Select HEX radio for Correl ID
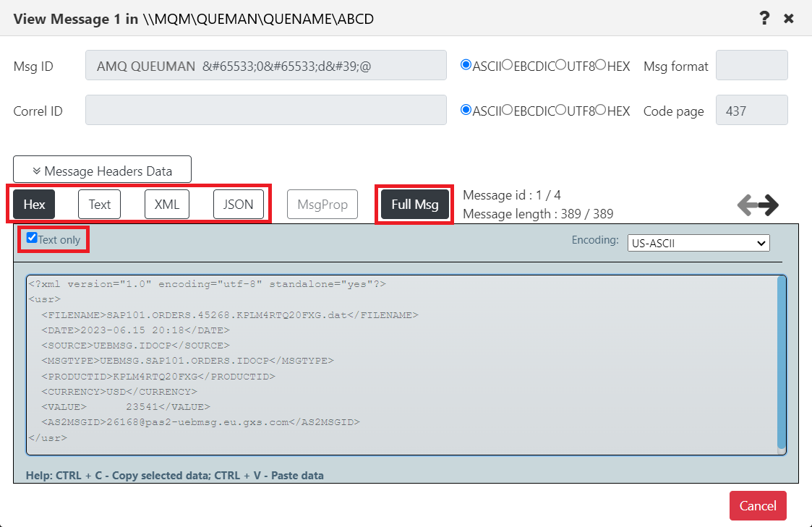Image resolution: width=812 pixels, height=527 pixels. pyautogui.click(x=601, y=110)
